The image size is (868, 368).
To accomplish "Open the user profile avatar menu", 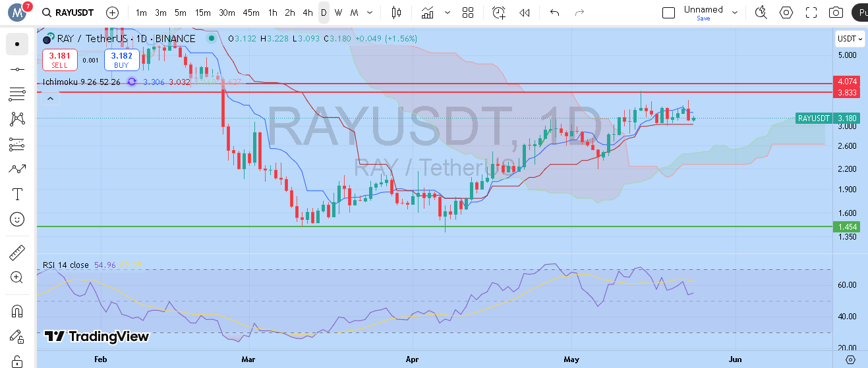I will point(17,12).
